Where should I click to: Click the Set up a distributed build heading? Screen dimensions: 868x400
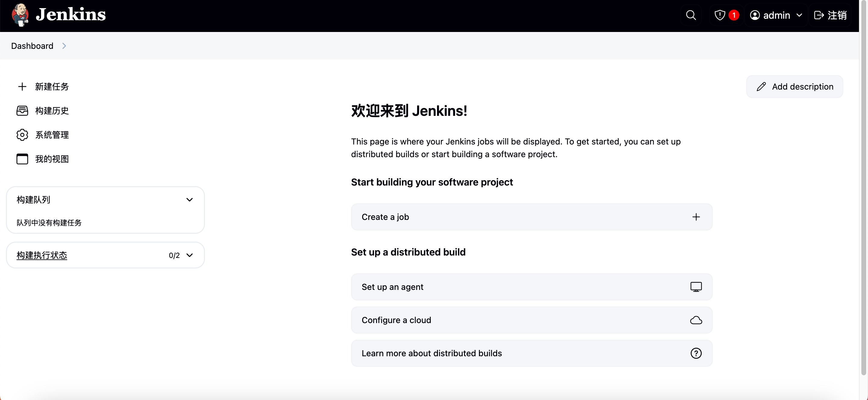click(x=408, y=252)
